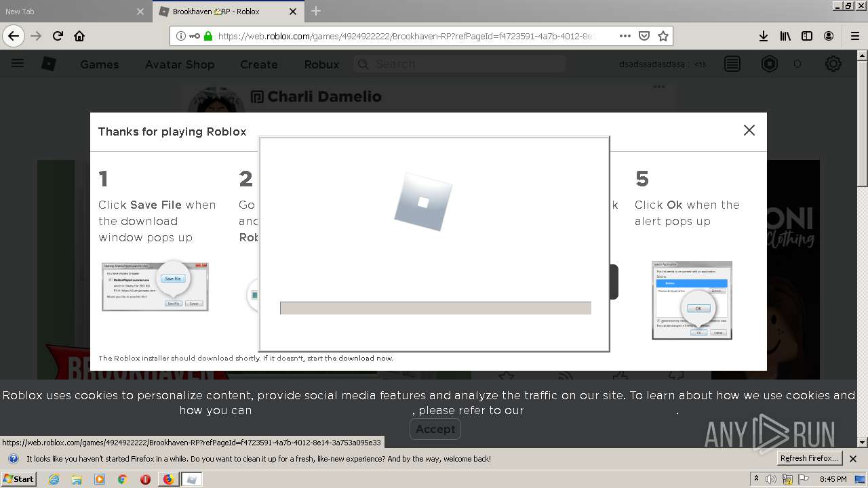This screenshot has width=868, height=488.
Task: Go back with the browser back arrow
Action: pyautogui.click(x=14, y=36)
